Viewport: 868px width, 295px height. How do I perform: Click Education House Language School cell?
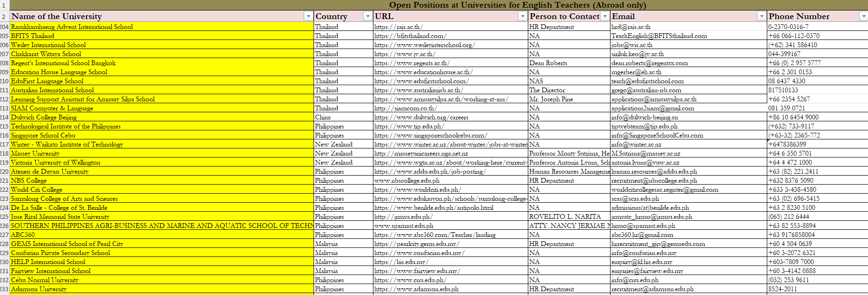[162, 72]
